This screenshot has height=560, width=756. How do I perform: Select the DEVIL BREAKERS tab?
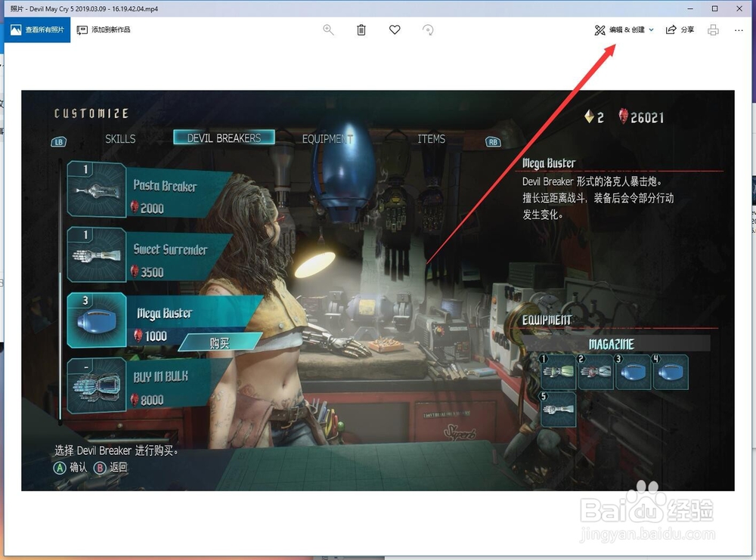(225, 138)
